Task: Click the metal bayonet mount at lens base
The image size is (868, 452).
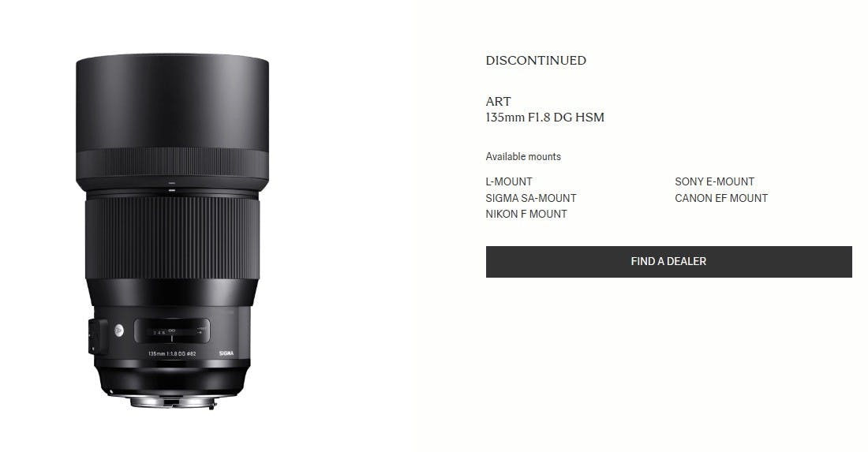Action: pos(173,402)
